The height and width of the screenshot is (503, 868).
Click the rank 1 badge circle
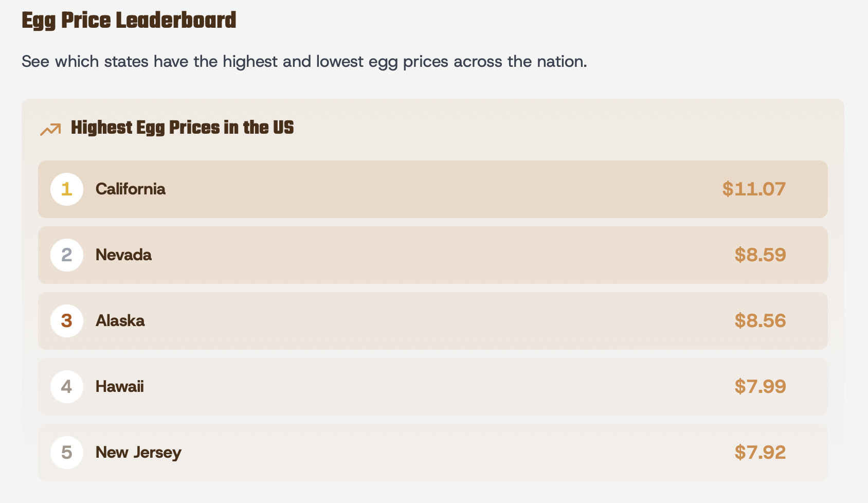67,189
